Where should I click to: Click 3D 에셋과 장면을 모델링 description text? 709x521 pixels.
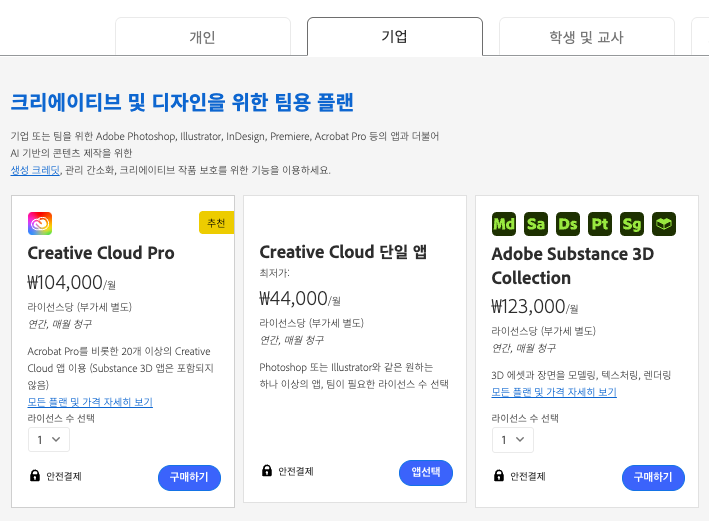pos(581,375)
